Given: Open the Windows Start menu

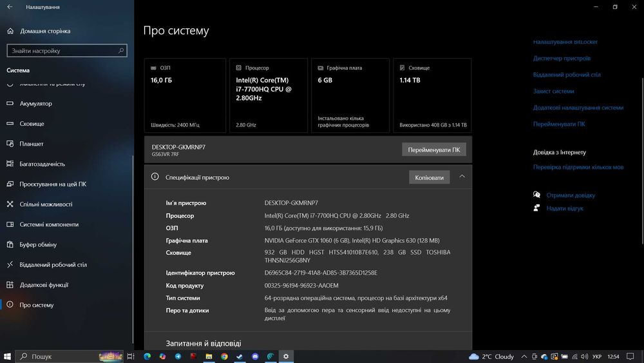Looking at the screenshot, I should 7,357.
